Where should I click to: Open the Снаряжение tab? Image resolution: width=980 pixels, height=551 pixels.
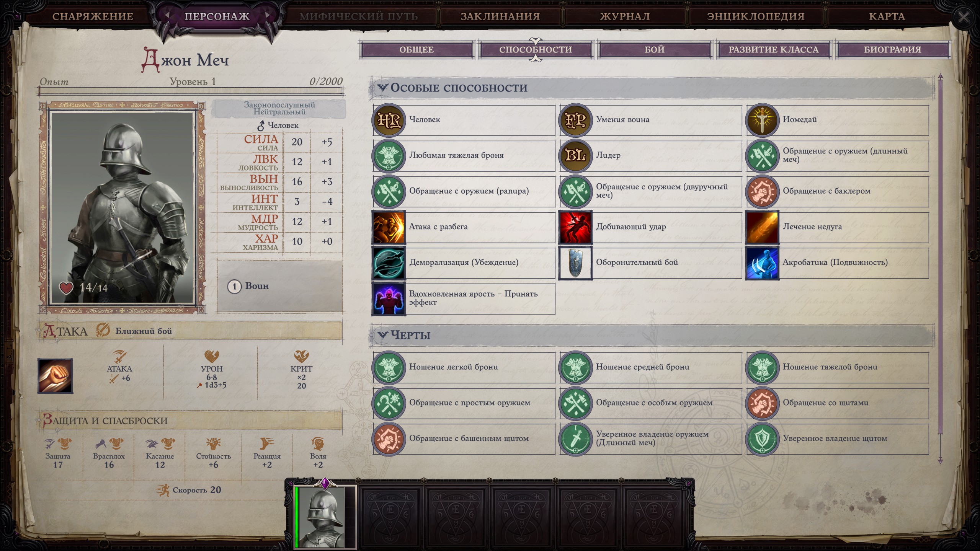(x=93, y=16)
